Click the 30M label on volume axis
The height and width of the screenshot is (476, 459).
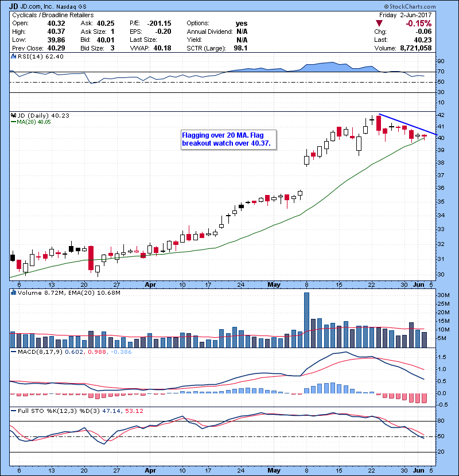(x=443, y=295)
